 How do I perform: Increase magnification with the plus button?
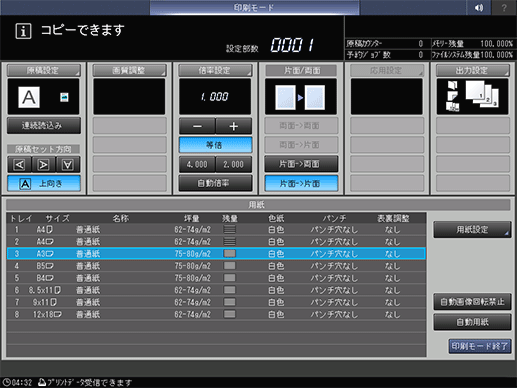coord(234,126)
